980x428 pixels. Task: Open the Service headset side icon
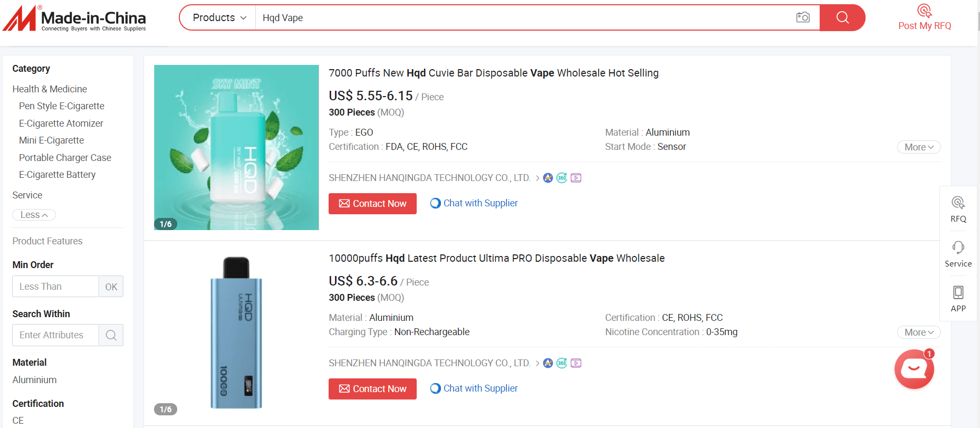point(958,254)
